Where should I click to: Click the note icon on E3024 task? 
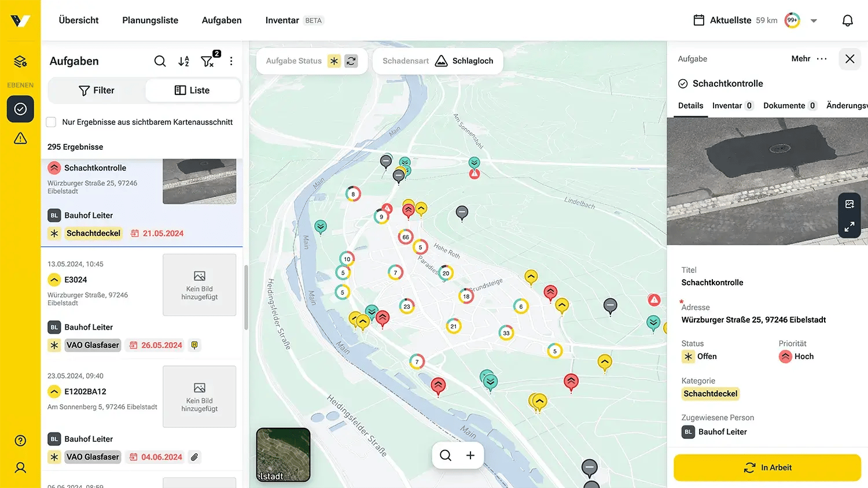point(194,345)
